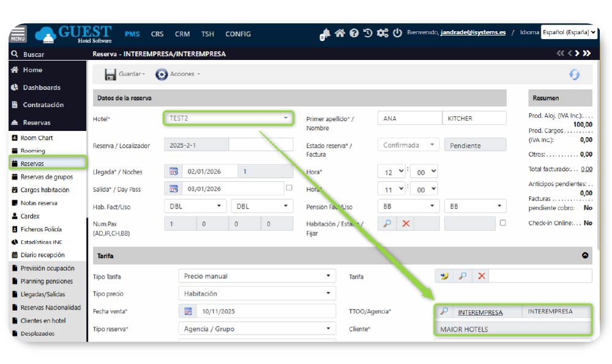Check the Fijar habitación checkbox

502,223
